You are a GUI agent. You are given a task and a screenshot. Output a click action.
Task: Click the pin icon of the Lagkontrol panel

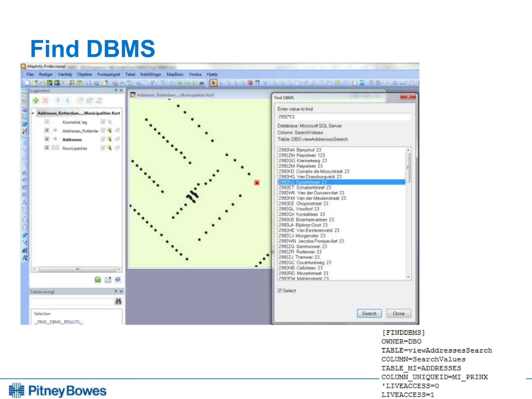[x=116, y=90]
